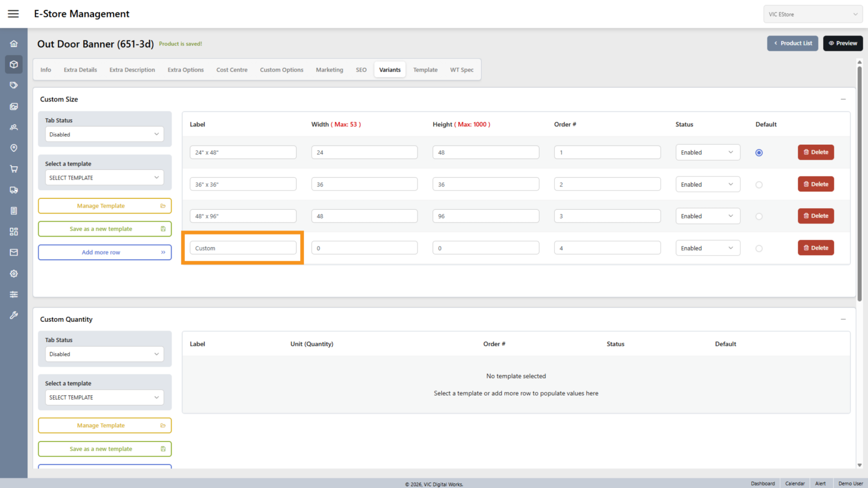Set 36" x 36" size as default

click(x=758, y=185)
